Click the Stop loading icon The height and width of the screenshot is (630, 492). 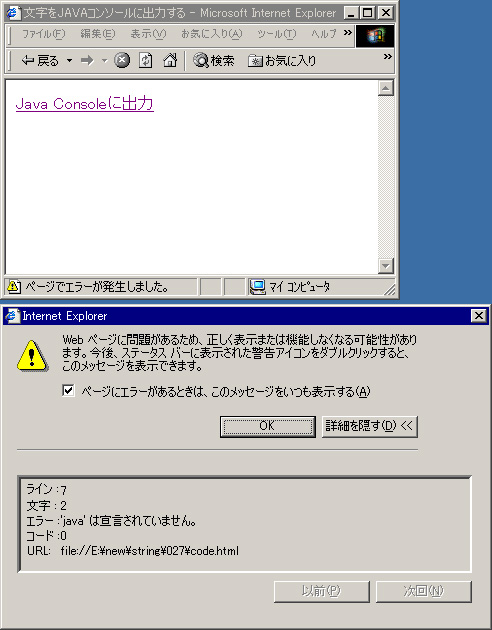[122, 60]
